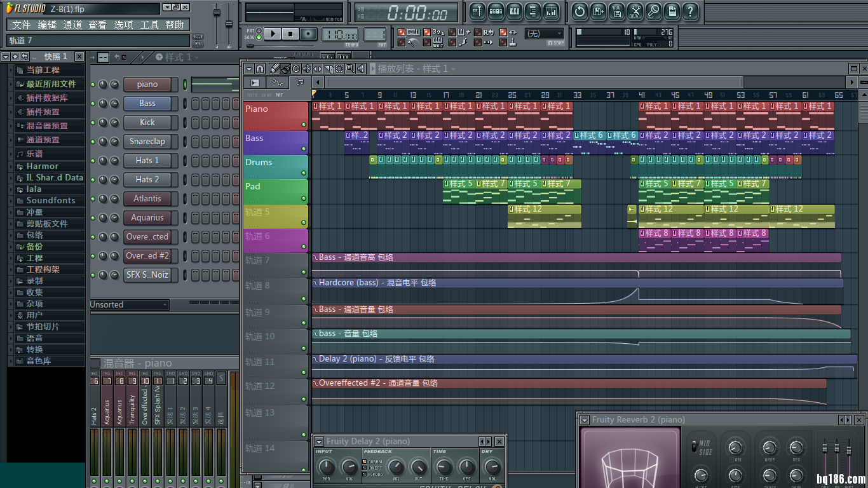868x488 pixels.
Task: Choose the select tool in playlist toolbar
Action: (x=339, y=69)
